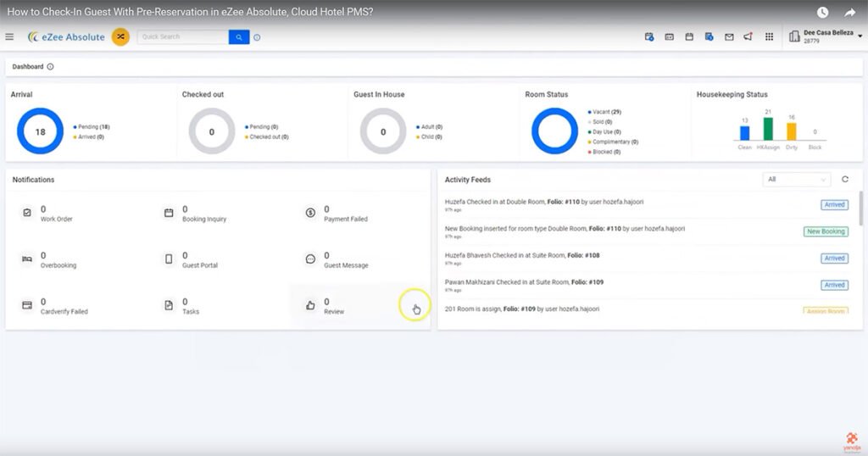The width and height of the screenshot is (868, 456).
Task: Click the Tasks document icon
Action: [x=169, y=305]
